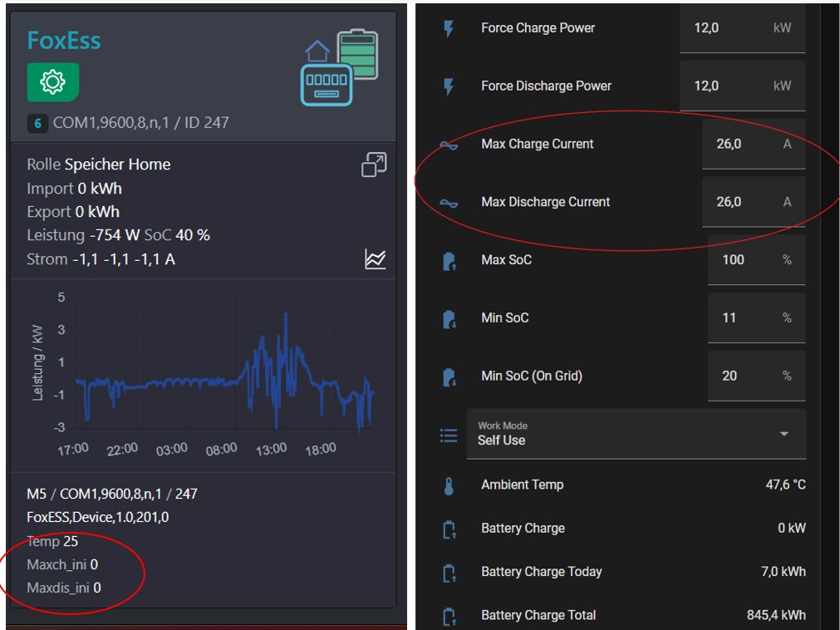Click the Max Discharge Current wave icon

pos(449,203)
